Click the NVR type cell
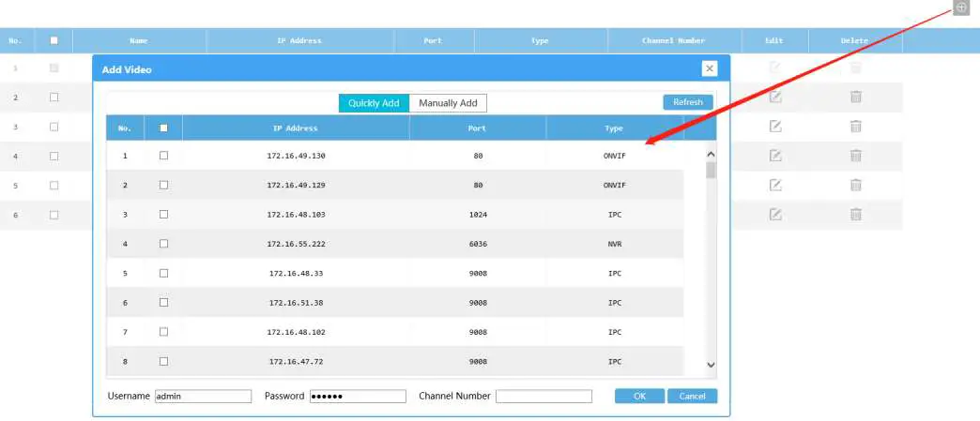The image size is (980, 421). 615,244
